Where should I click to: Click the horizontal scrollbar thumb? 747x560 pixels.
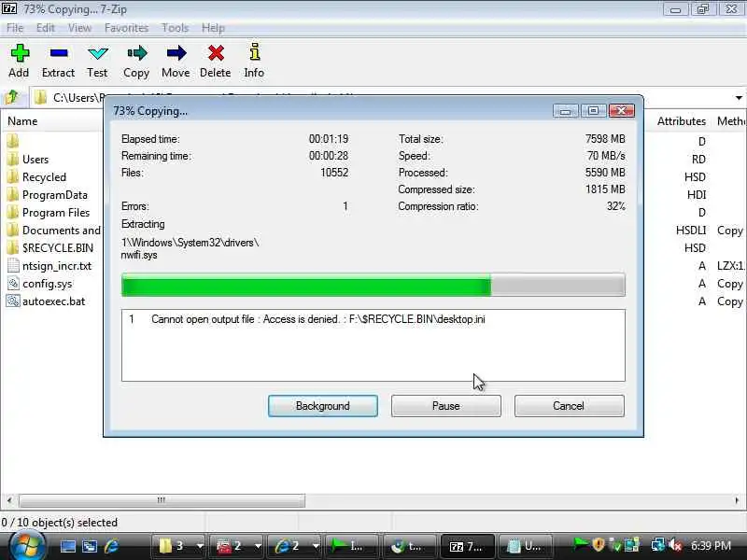[162, 500]
